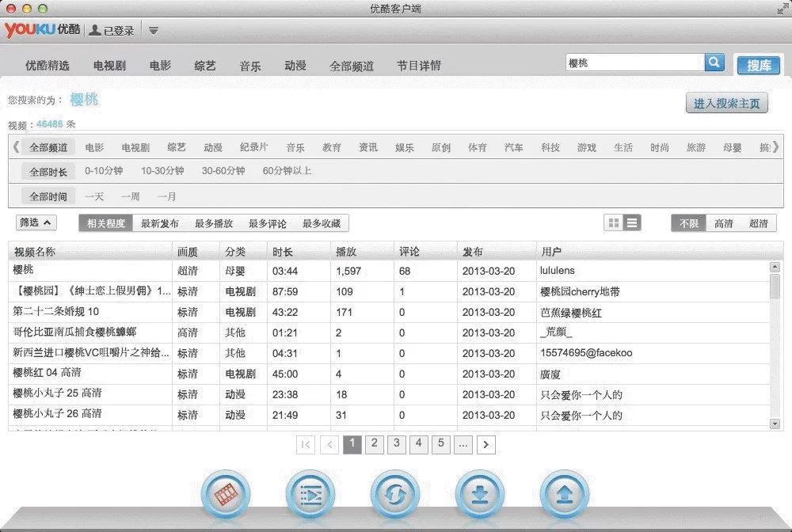Click the refresh/convert dock icon
The height and width of the screenshot is (532, 792).
coord(395,494)
